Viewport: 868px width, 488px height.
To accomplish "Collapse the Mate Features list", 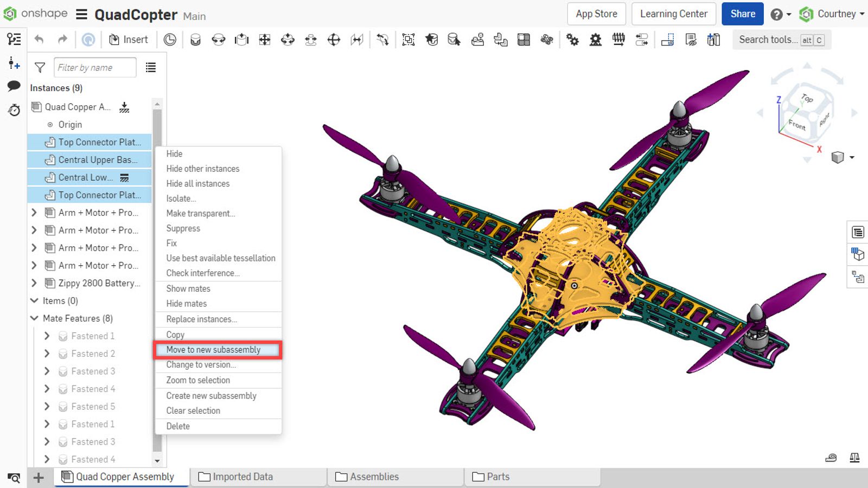I will 34,318.
